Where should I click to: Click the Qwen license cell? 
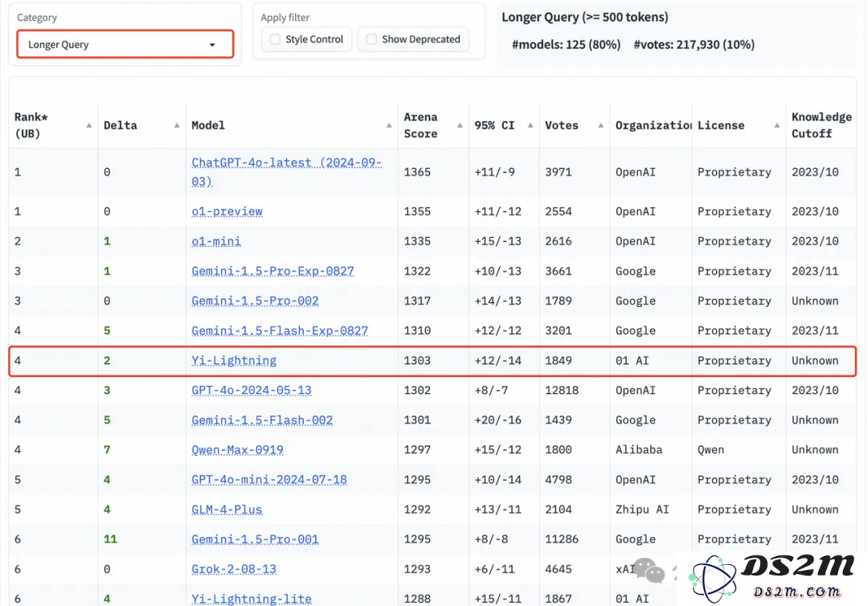pyautogui.click(x=710, y=450)
